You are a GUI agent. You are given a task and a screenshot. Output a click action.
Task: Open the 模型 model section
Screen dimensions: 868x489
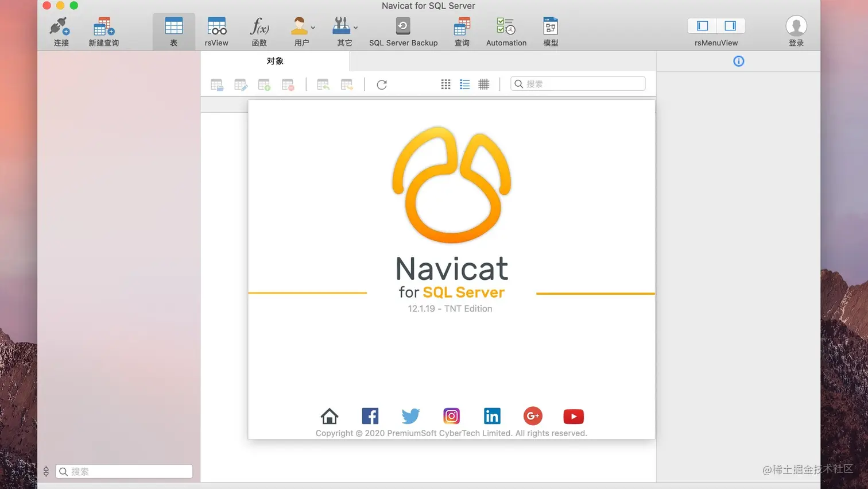(x=551, y=31)
